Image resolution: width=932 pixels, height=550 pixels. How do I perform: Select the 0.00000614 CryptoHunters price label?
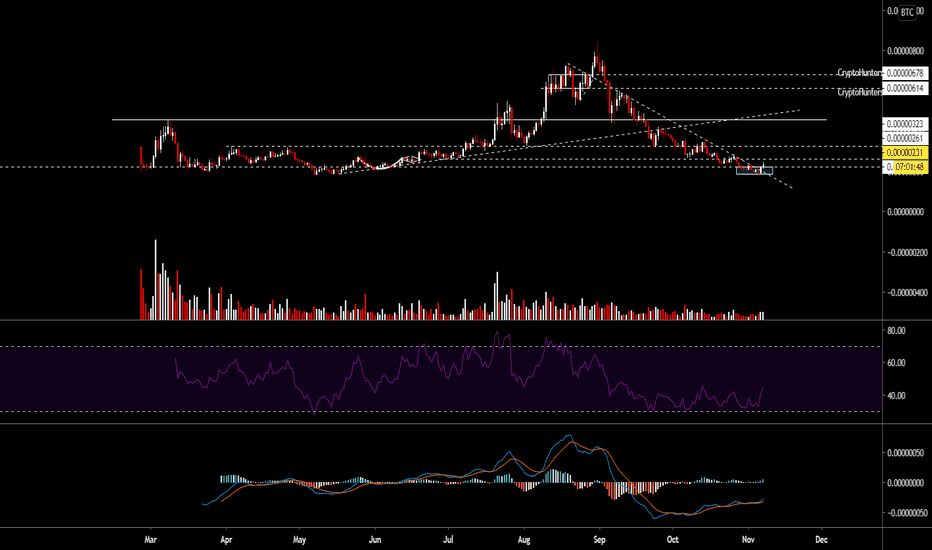(905, 89)
